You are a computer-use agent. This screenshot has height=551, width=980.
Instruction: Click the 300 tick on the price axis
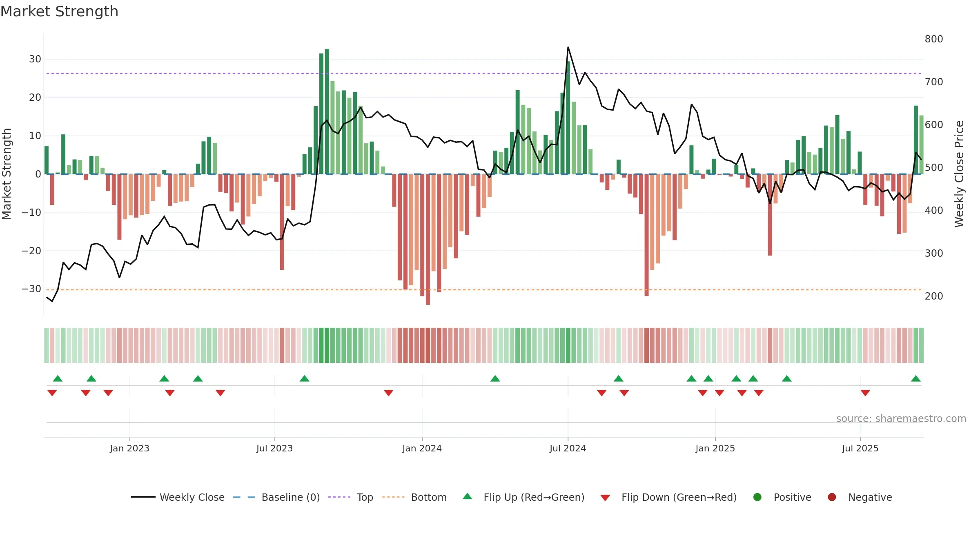pyautogui.click(x=934, y=253)
